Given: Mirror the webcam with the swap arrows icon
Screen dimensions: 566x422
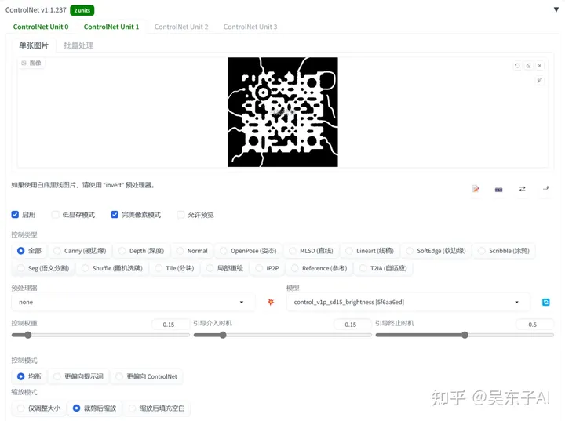Looking at the screenshot, I should click(522, 189).
